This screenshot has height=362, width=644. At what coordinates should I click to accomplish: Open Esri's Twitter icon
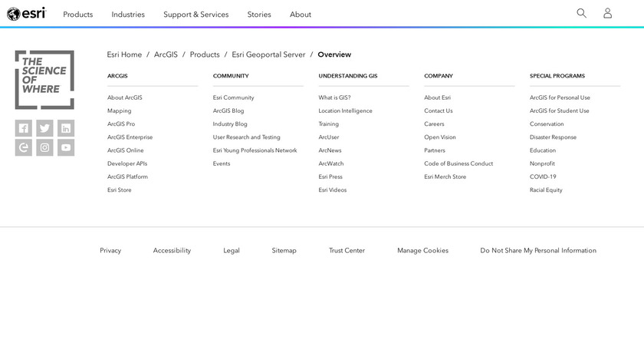(x=44, y=128)
